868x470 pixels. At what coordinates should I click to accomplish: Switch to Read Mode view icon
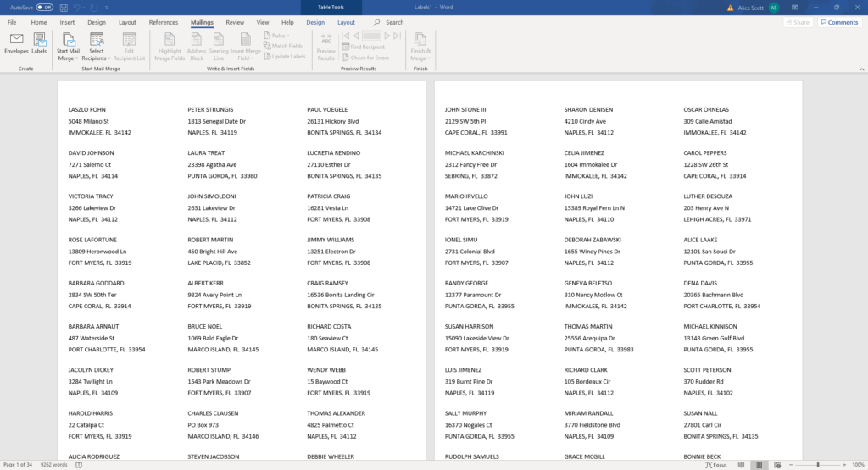pyautogui.click(x=743, y=464)
